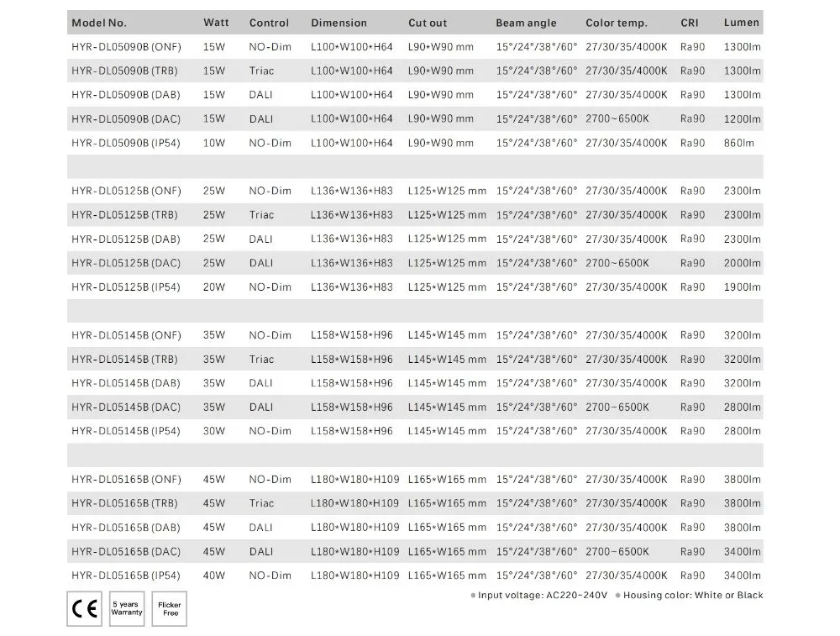
Task: Click the Lumen column header
Action: [x=741, y=23]
